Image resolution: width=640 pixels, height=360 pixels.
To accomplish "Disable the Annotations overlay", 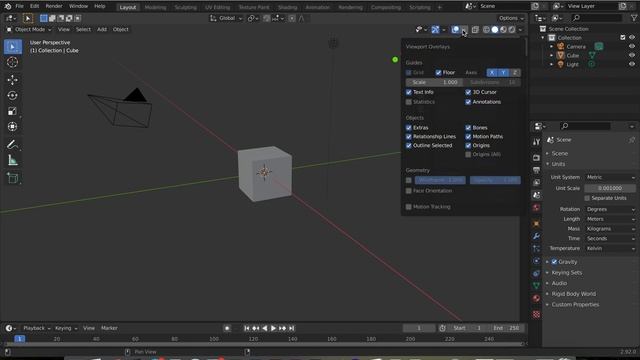I will point(468,102).
